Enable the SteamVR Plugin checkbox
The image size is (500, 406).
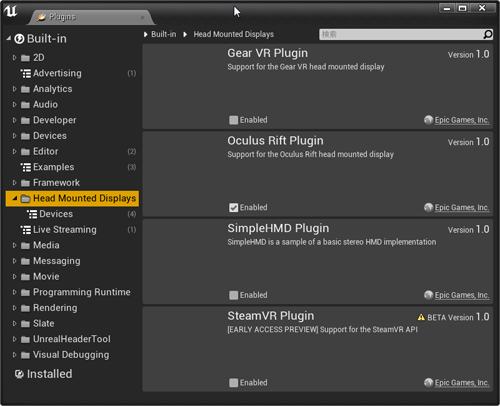point(234,383)
